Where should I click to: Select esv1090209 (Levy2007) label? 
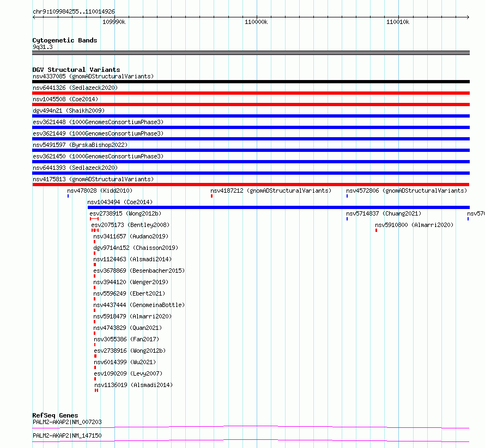(x=129, y=373)
